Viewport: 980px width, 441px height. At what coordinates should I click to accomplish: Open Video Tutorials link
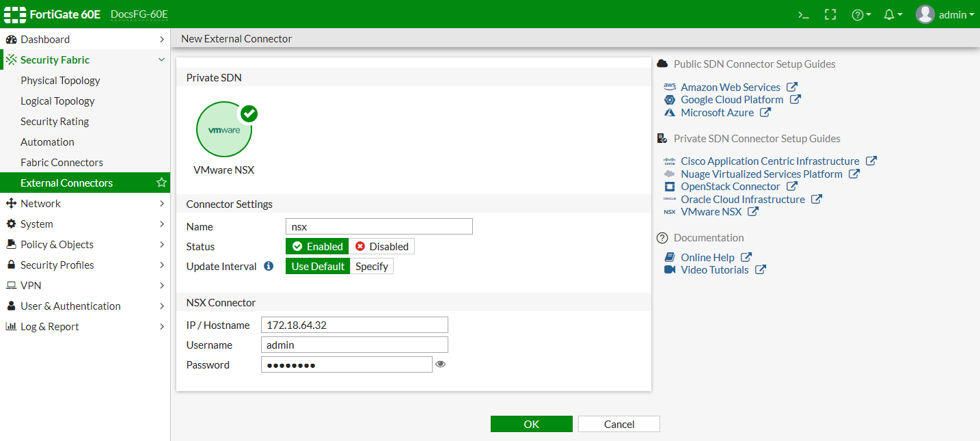[715, 269]
